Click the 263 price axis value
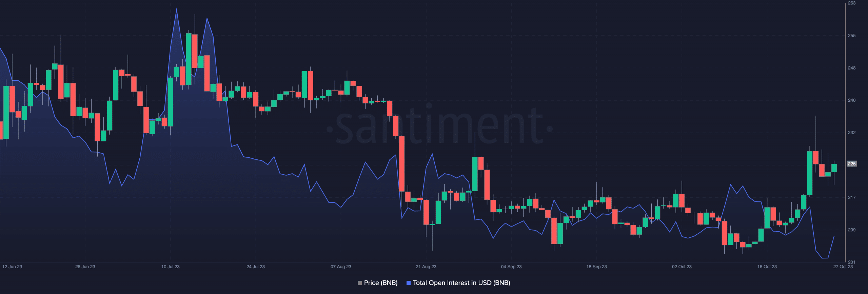This screenshot has height=294, width=868. tap(852, 3)
